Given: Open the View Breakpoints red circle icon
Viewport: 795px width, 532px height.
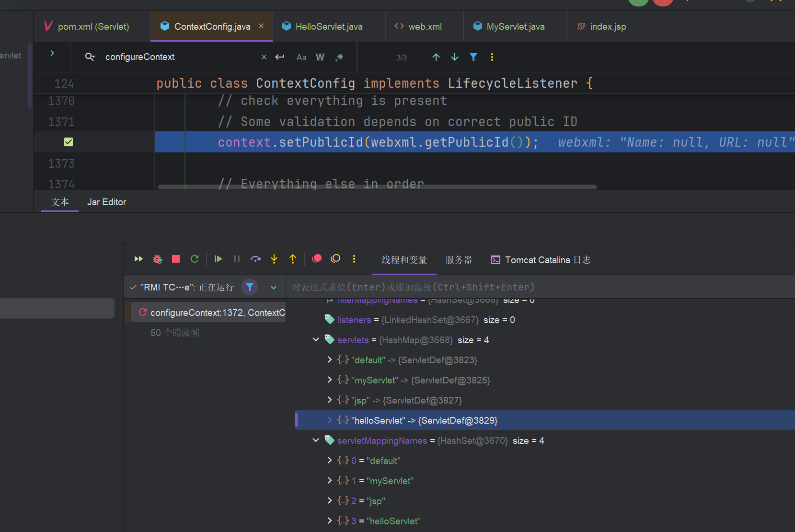Looking at the screenshot, I should [317, 259].
